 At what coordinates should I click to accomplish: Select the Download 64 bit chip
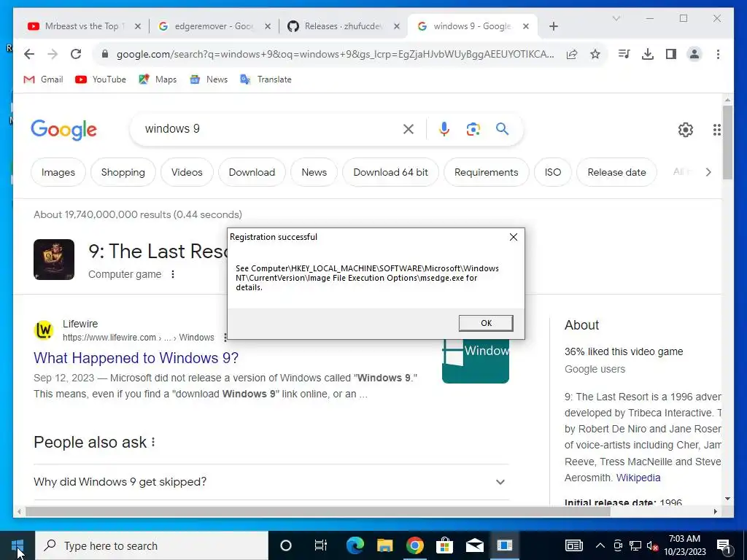(391, 172)
